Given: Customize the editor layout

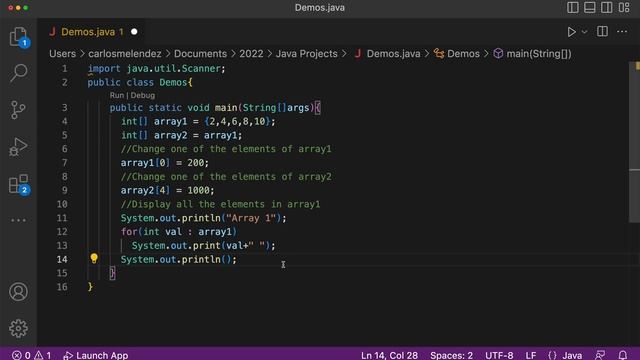Looking at the screenshot, I should [624, 7].
